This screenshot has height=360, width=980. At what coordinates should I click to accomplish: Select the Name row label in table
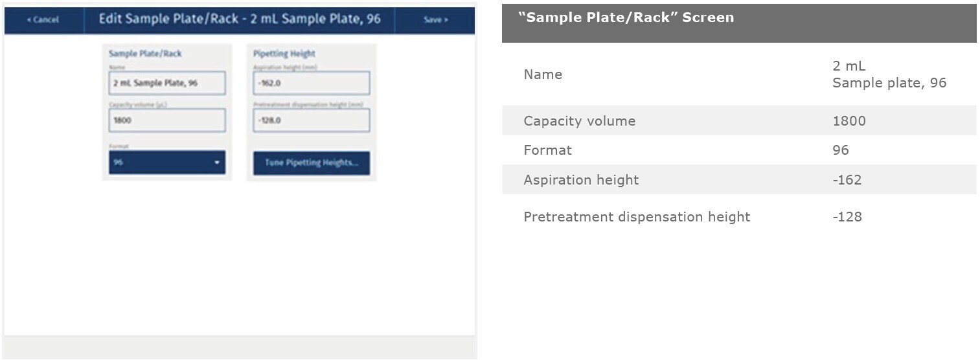coord(543,74)
